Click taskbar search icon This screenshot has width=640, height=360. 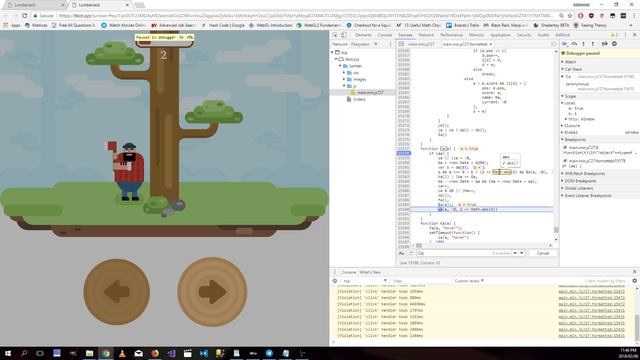pos(24,353)
